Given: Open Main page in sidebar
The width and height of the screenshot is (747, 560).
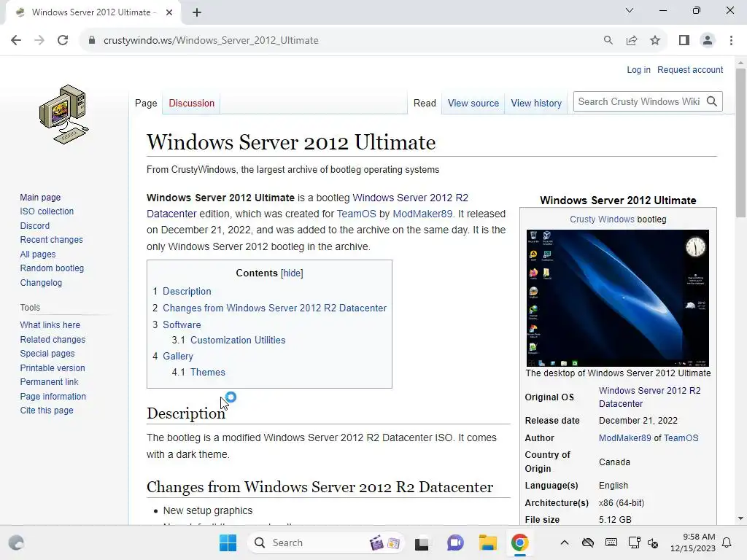Looking at the screenshot, I should pos(40,197).
